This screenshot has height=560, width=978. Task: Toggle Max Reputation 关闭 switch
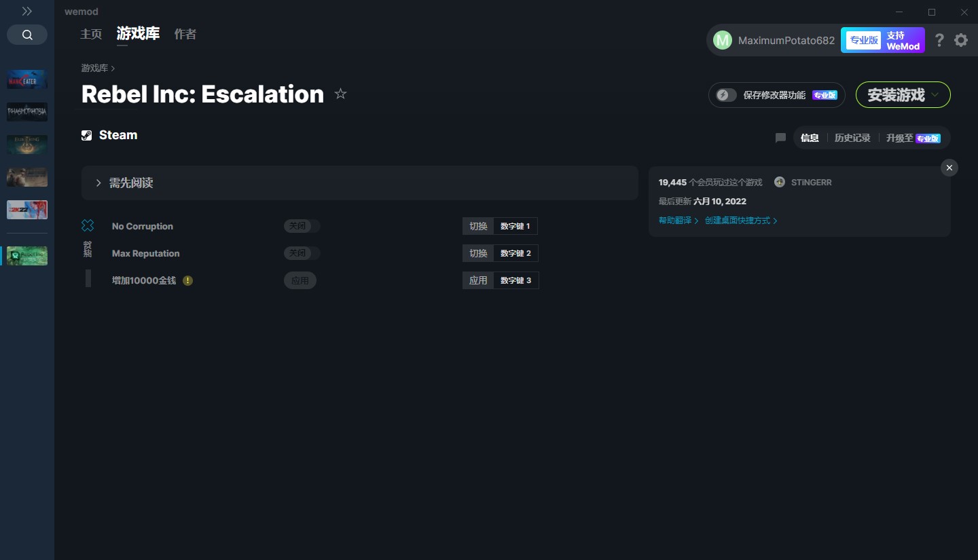(x=302, y=253)
